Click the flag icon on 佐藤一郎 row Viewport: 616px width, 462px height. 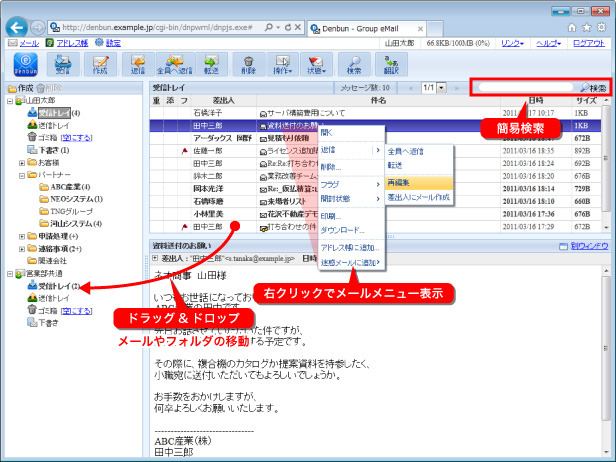pos(185,151)
